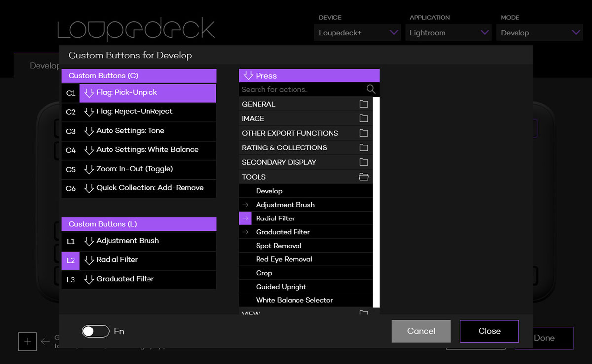Select the C6 custom button

click(71, 188)
